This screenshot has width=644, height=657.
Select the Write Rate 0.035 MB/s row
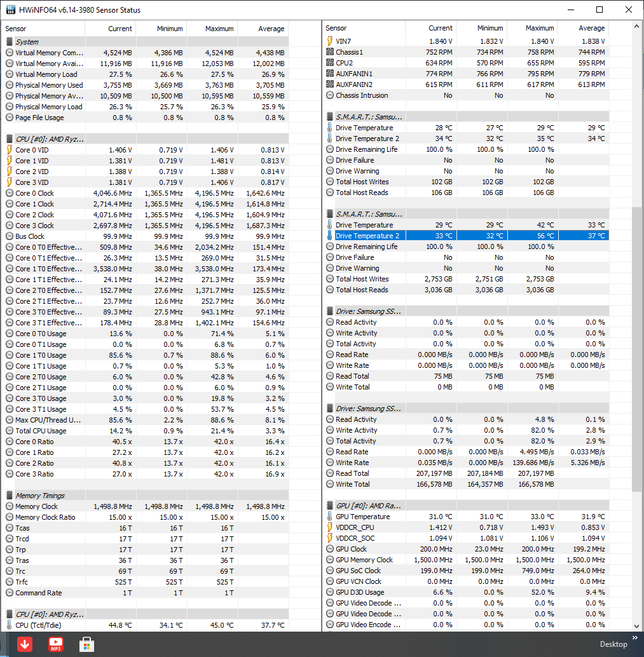click(x=466, y=463)
